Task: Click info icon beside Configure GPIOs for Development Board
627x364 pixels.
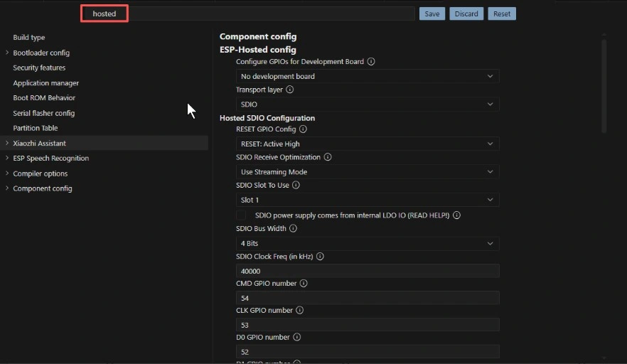Action: 371,62
